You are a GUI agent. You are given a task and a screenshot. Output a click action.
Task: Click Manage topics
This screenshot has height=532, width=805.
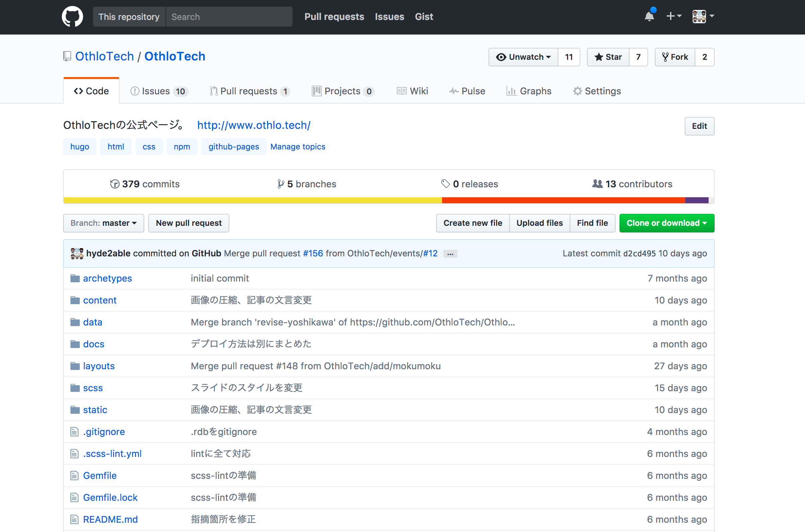pos(298,146)
